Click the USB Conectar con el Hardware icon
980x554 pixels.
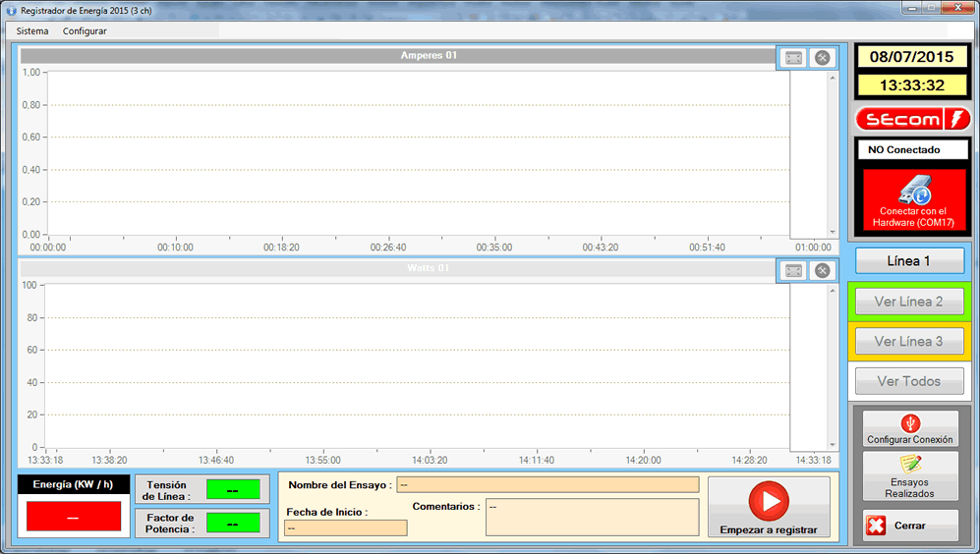[x=912, y=191]
